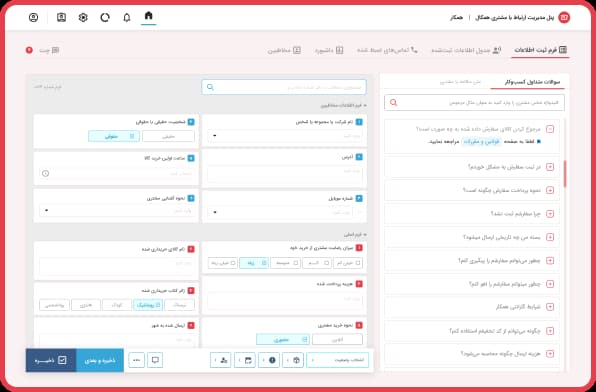The image size is (596, 392).
Task: Check the کم satisfaction option
Action: coord(317,263)
